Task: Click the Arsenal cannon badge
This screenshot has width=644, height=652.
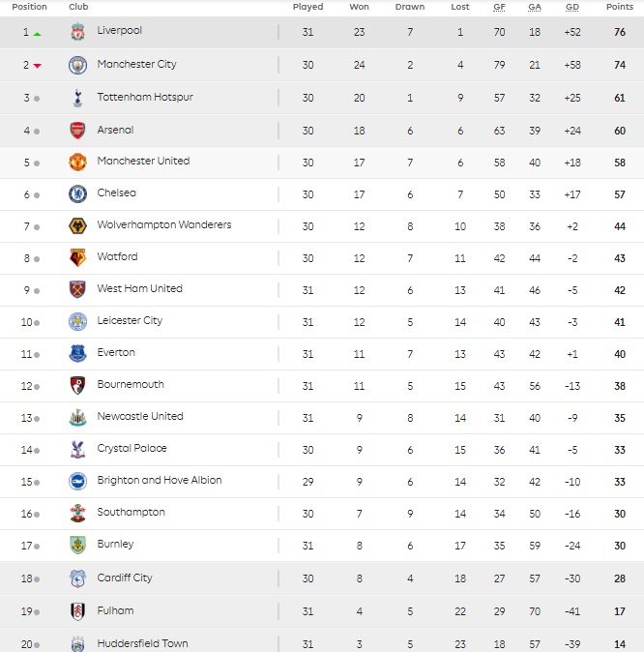Action: (x=77, y=131)
